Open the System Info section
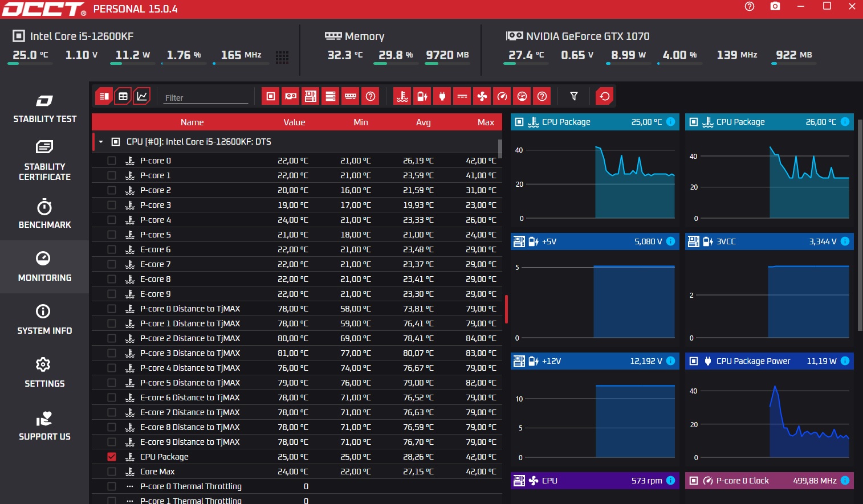Viewport: 863px width, 504px height. pos(44,319)
